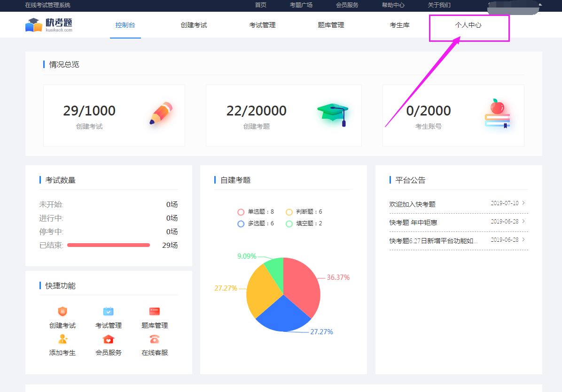The width and height of the screenshot is (562, 392).
Task: Click the 添加考生 person icon
Action: (62, 339)
